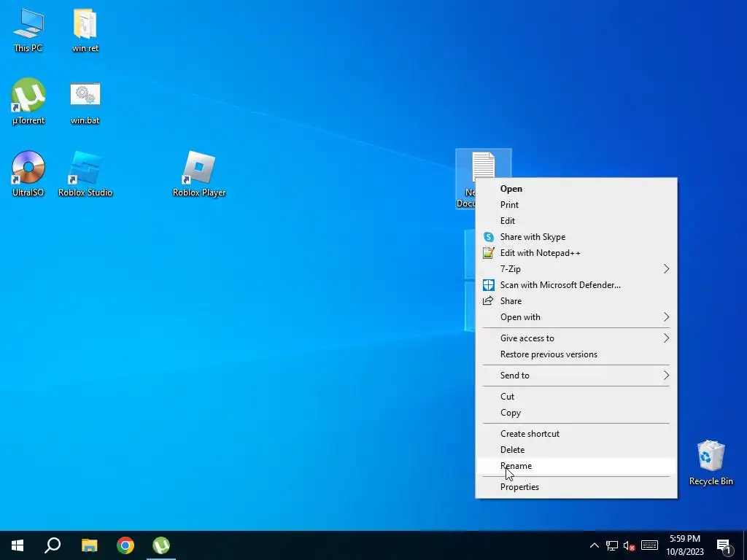Screen dimensions: 747x560
Task: Select Create shortcut menu entry
Action: [x=576, y=434]
